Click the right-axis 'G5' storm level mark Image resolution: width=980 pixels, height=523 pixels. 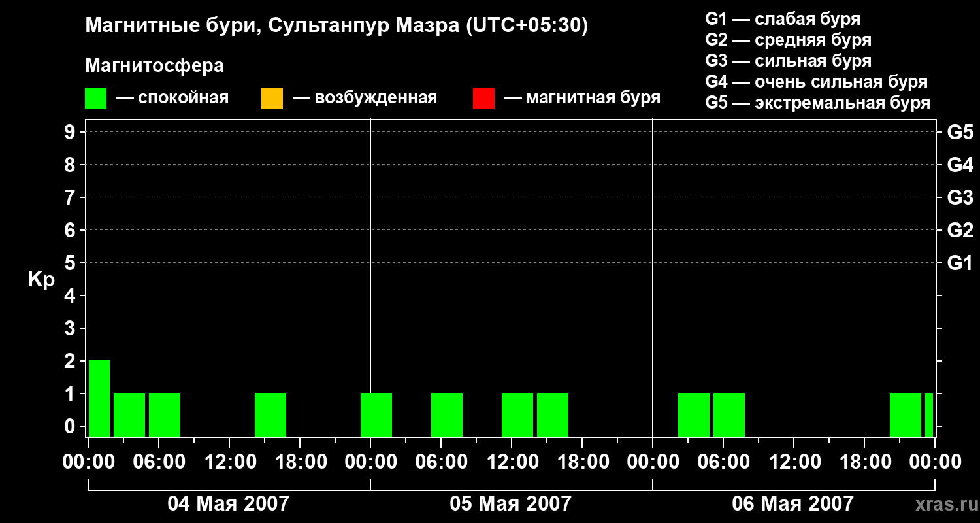960,132
